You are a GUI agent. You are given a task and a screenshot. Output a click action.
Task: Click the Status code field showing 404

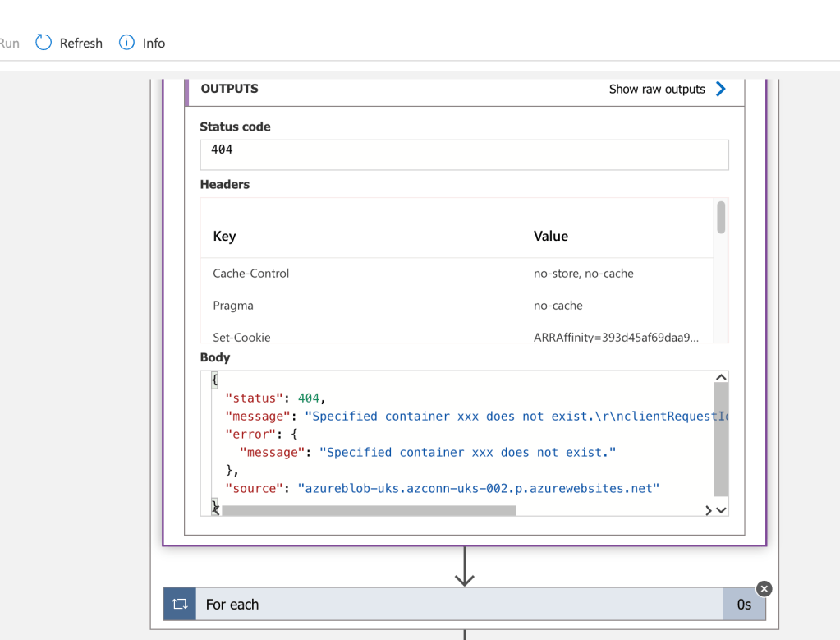[464, 155]
